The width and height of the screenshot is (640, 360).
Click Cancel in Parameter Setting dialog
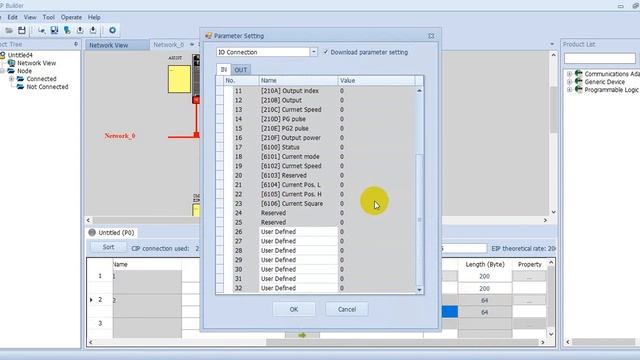coord(347,309)
